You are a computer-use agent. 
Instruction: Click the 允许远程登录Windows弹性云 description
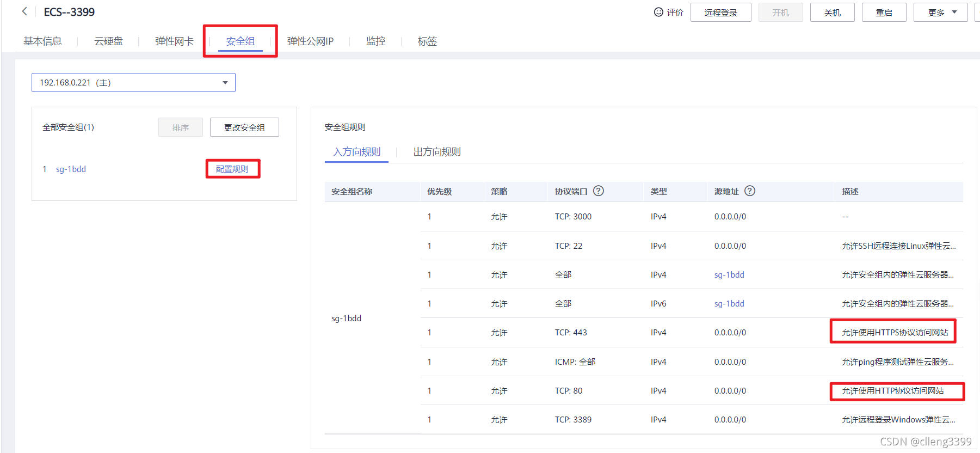[898, 420]
